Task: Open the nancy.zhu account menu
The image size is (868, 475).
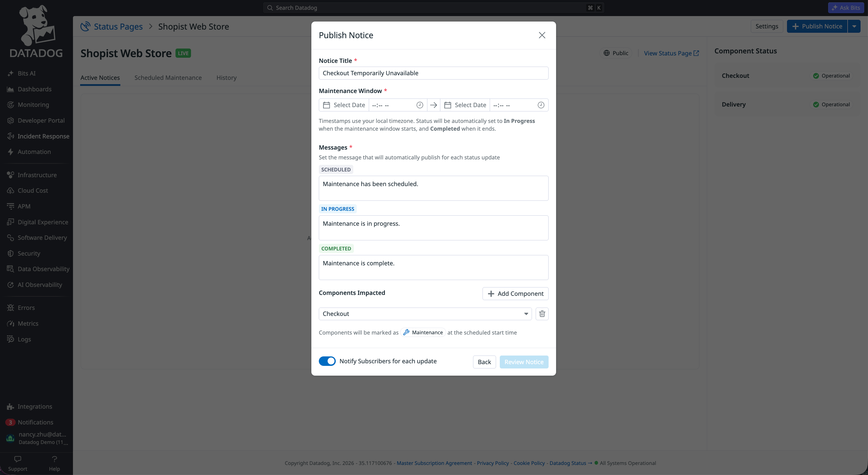Action: (36, 438)
